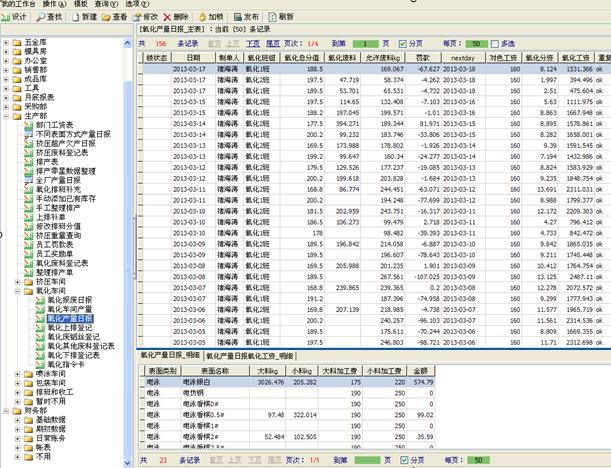Toggle 分页 checkbox in the bottom detail pager
This screenshot has height=468, width=611.
pyautogui.click(x=402, y=459)
